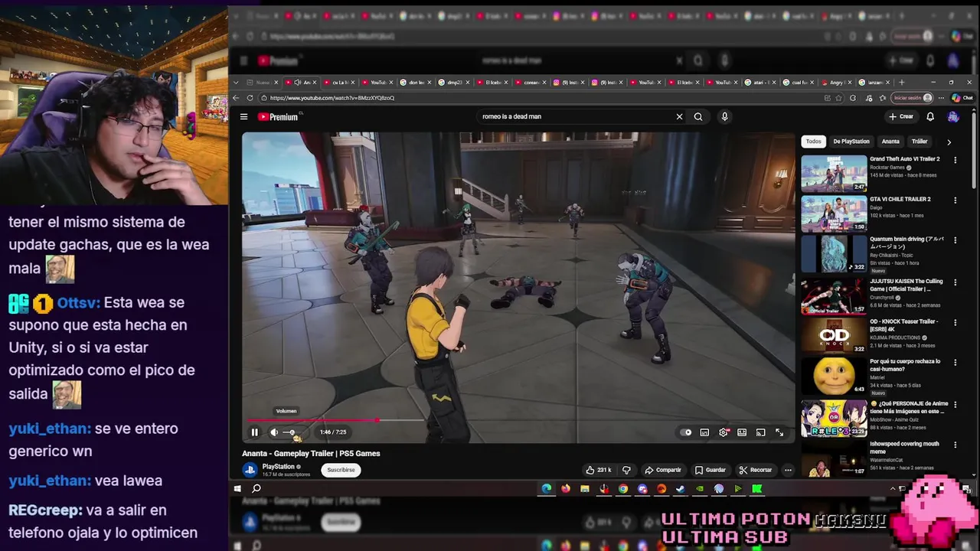Open the PlayStation channel avatar

pyautogui.click(x=250, y=470)
